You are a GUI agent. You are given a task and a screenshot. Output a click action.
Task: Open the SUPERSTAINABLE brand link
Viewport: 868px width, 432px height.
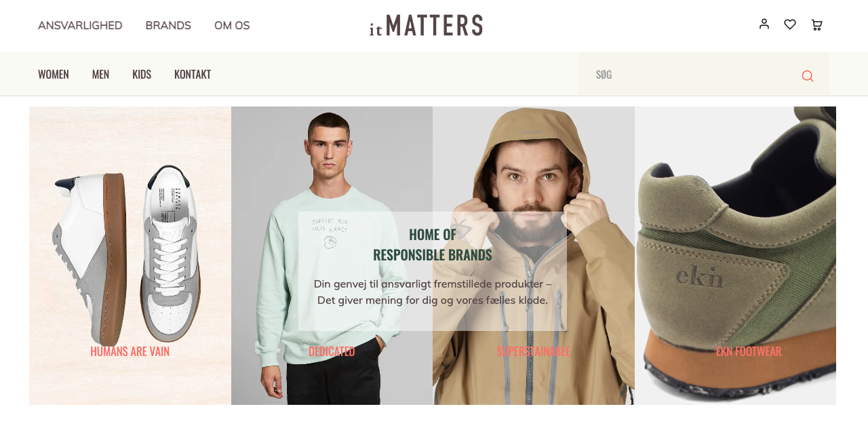coord(534,351)
